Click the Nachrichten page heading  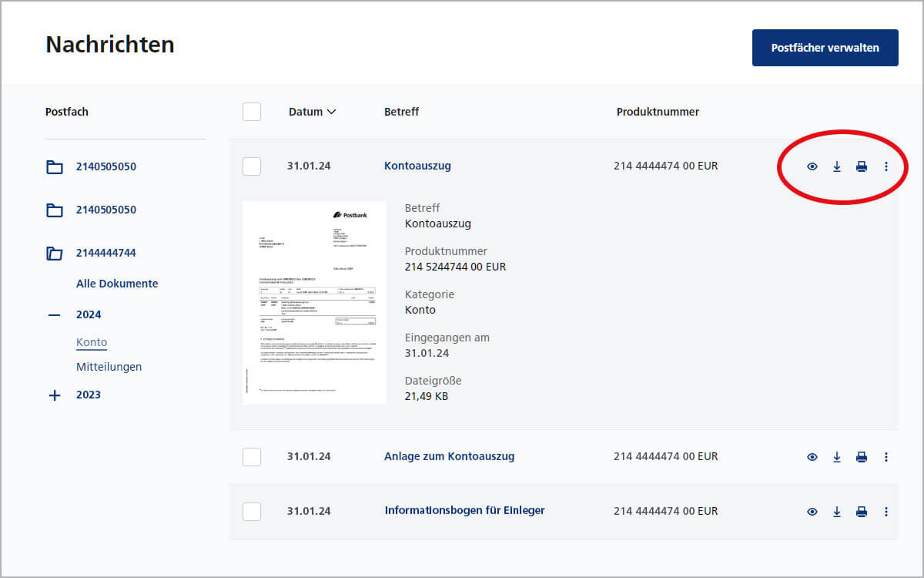point(110,44)
